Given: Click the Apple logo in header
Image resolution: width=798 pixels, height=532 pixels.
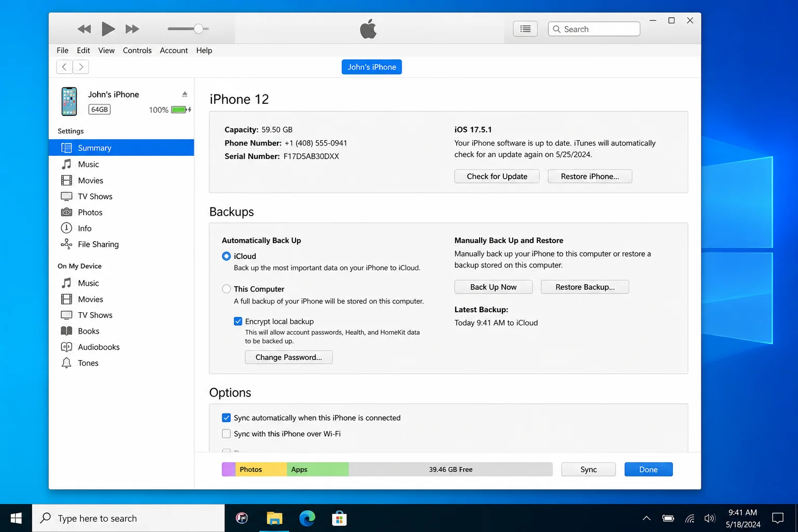Looking at the screenshot, I should click(x=368, y=29).
